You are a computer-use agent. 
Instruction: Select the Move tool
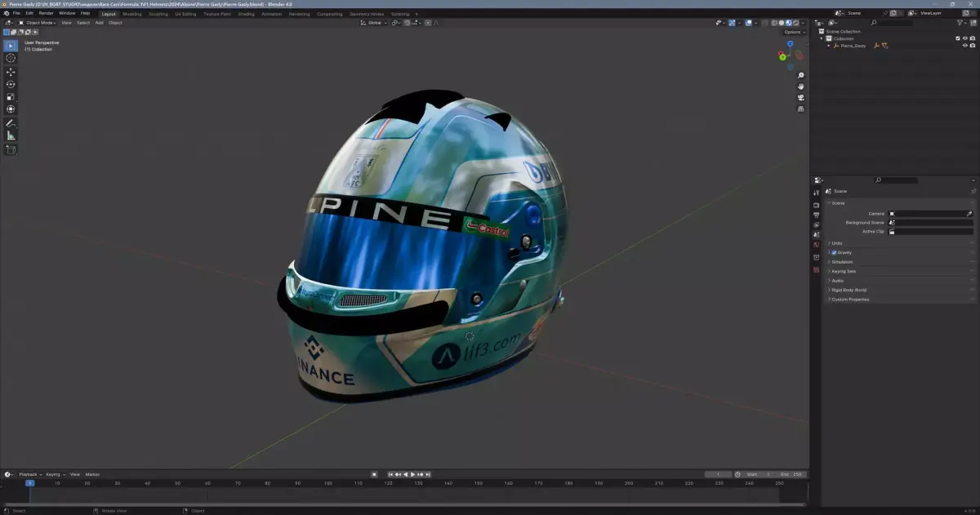coord(11,72)
